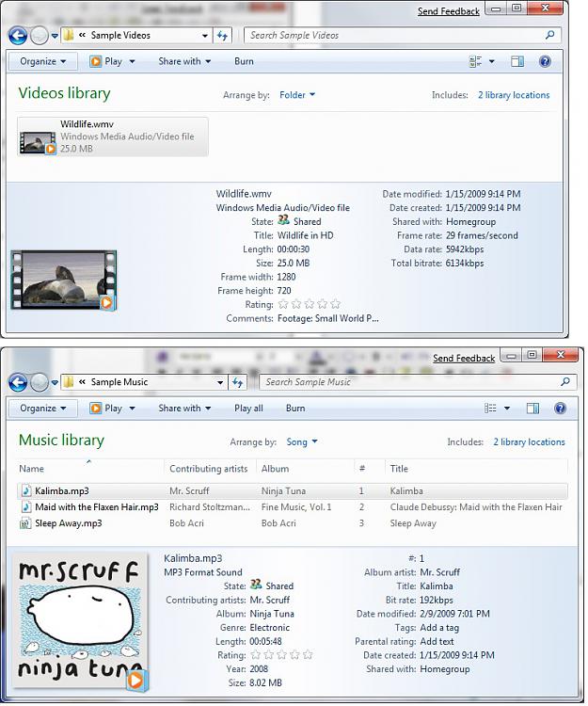Screen dimensions: 588x706
Task: Open Arrange by Song dropdown
Action: 301,442
